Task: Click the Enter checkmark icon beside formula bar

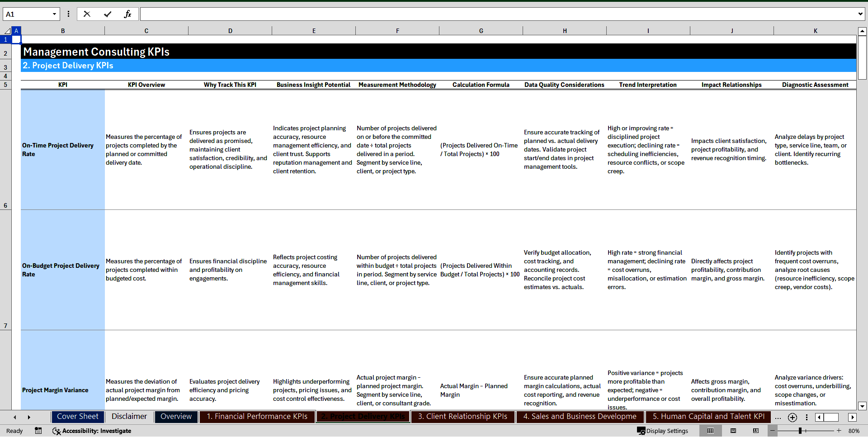Action: point(107,14)
